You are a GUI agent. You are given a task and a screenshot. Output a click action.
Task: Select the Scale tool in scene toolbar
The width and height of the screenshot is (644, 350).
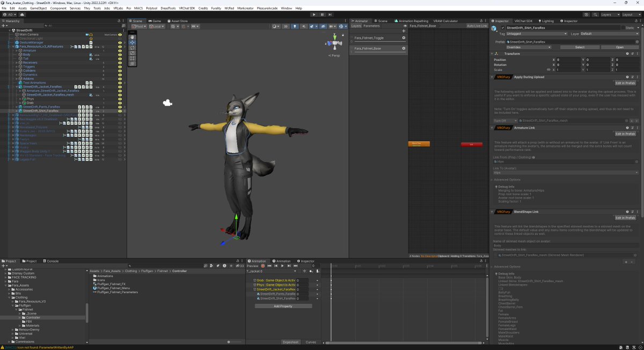(133, 53)
